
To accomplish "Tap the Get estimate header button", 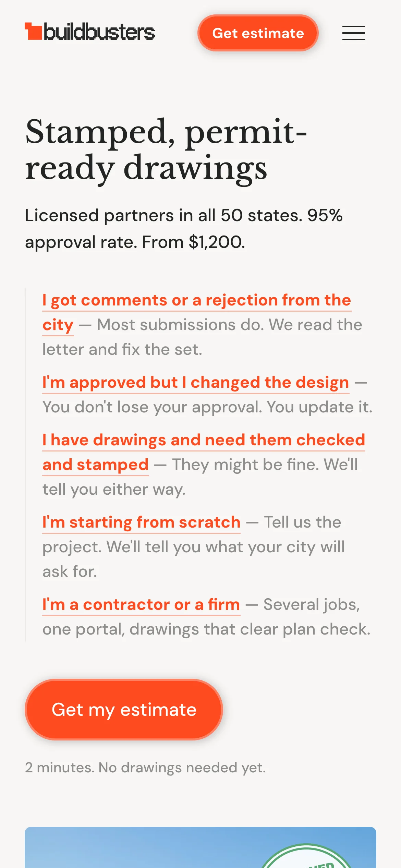I will tap(258, 33).
